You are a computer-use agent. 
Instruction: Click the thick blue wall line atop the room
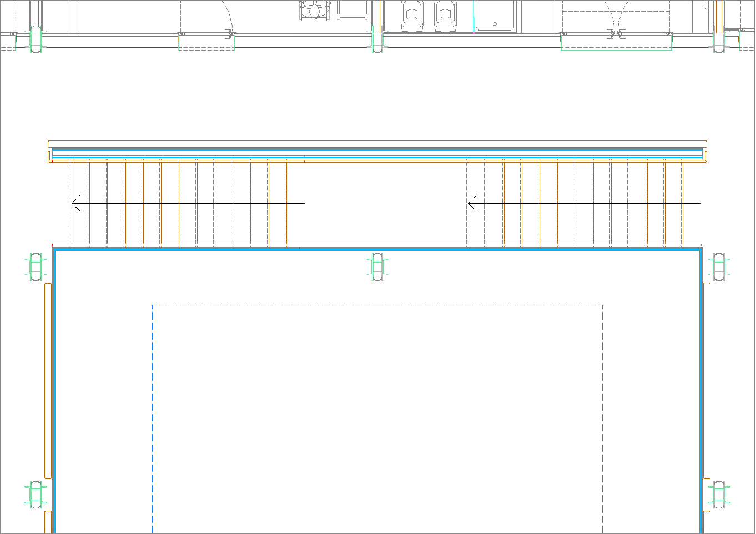click(377, 250)
